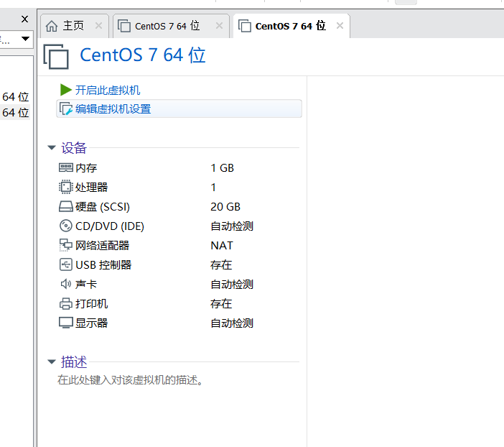Click 存在 value for USB 控制器
504x447 pixels.
[221, 265]
